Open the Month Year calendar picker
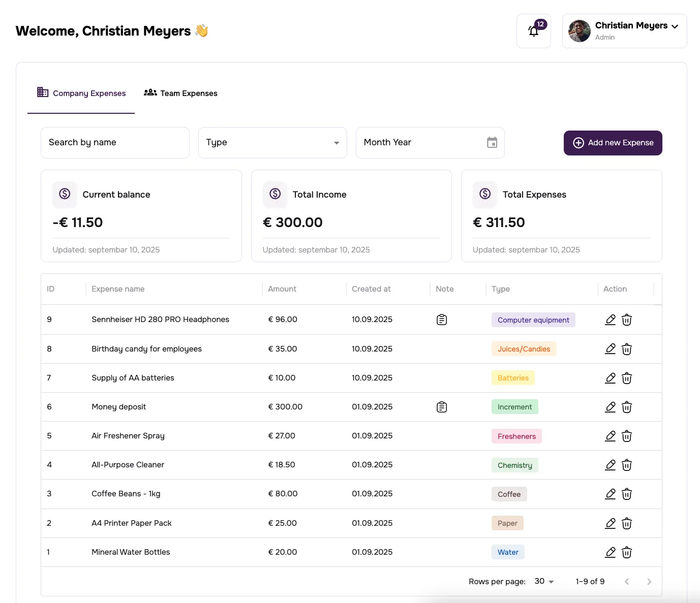 point(492,143)
